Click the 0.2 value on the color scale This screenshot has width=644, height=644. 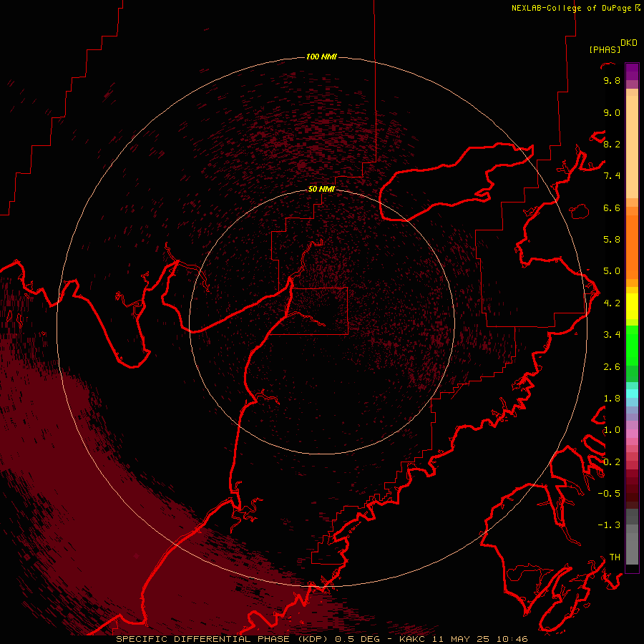click(x=612, y=462)
